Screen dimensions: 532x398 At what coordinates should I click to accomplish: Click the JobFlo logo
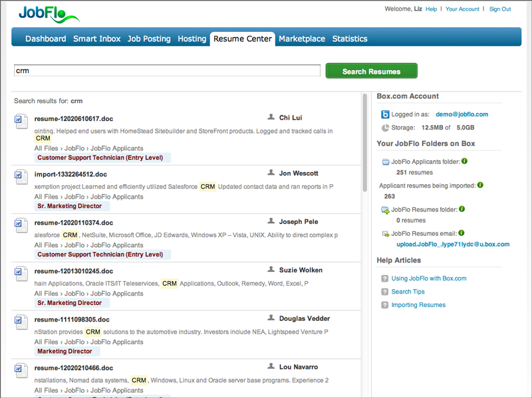click(x=49, y=15)
